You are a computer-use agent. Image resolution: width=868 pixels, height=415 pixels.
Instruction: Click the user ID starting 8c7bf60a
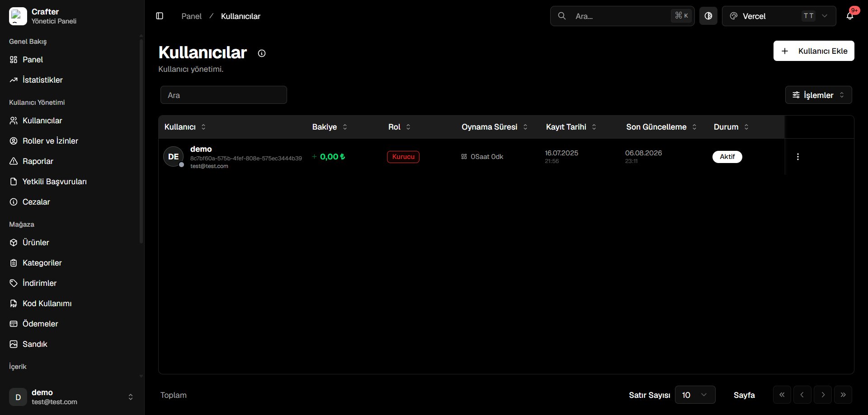246,159
